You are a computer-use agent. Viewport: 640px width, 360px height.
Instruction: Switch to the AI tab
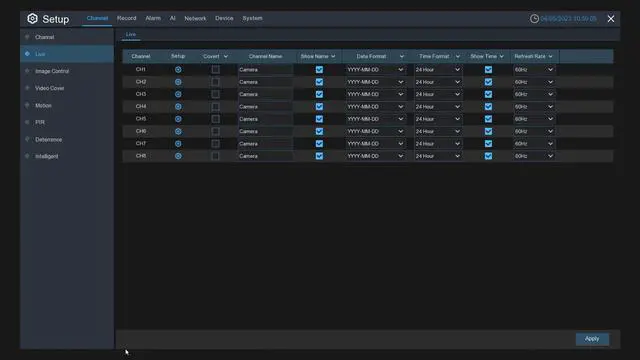[x=173, y=18]
